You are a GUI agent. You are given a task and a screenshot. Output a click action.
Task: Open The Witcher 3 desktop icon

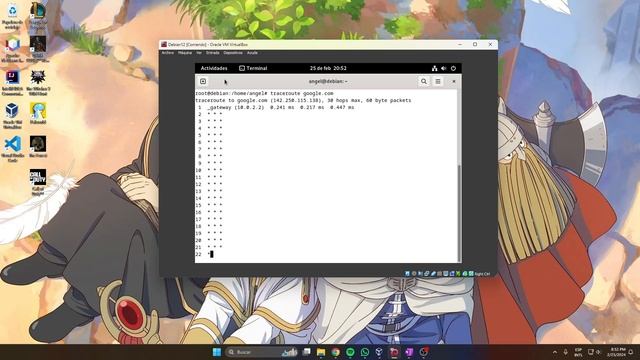(x=38, y=83)
